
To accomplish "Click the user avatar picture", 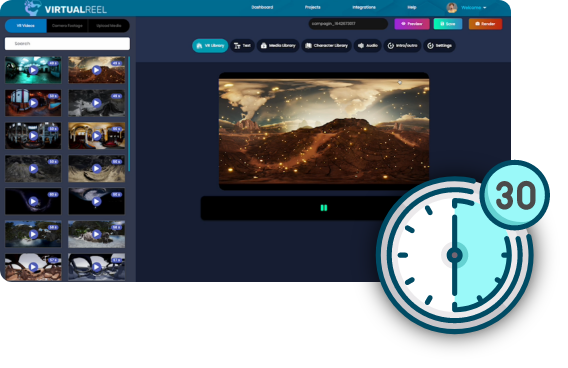I will coord(451,7).
